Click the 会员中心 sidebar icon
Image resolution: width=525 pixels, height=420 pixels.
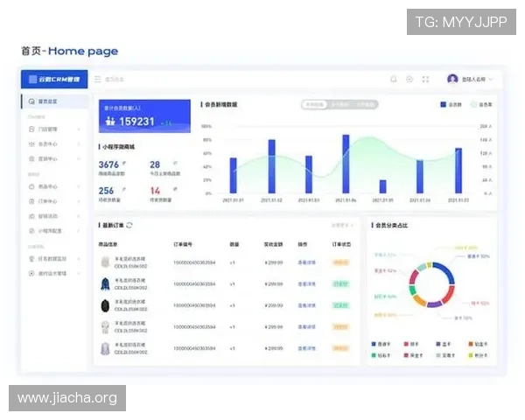pos(31,144)
